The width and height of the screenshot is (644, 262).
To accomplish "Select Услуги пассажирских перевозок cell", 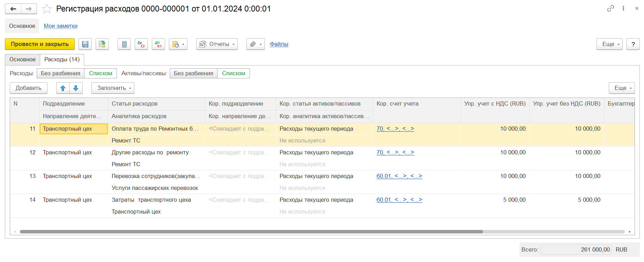I will point(156,188).
